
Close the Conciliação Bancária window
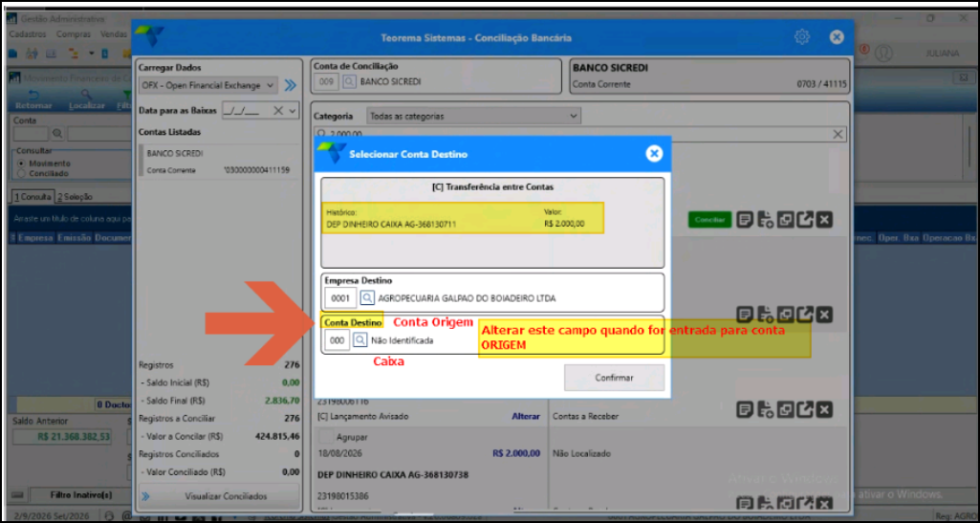tap(837, 37)
